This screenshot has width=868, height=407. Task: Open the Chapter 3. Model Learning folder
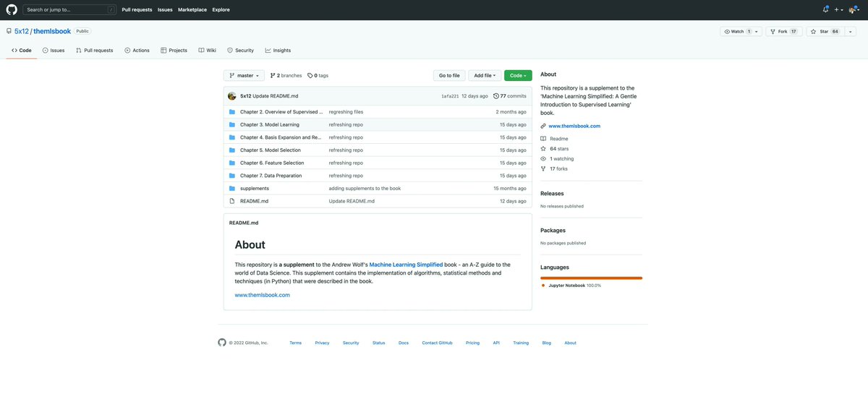[270, 125]
